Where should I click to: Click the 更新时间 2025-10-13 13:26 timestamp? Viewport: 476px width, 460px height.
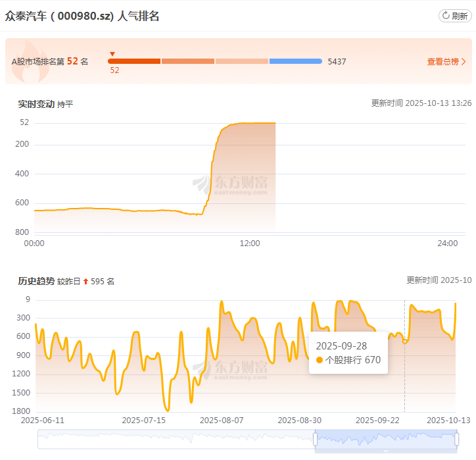(421, 103)
